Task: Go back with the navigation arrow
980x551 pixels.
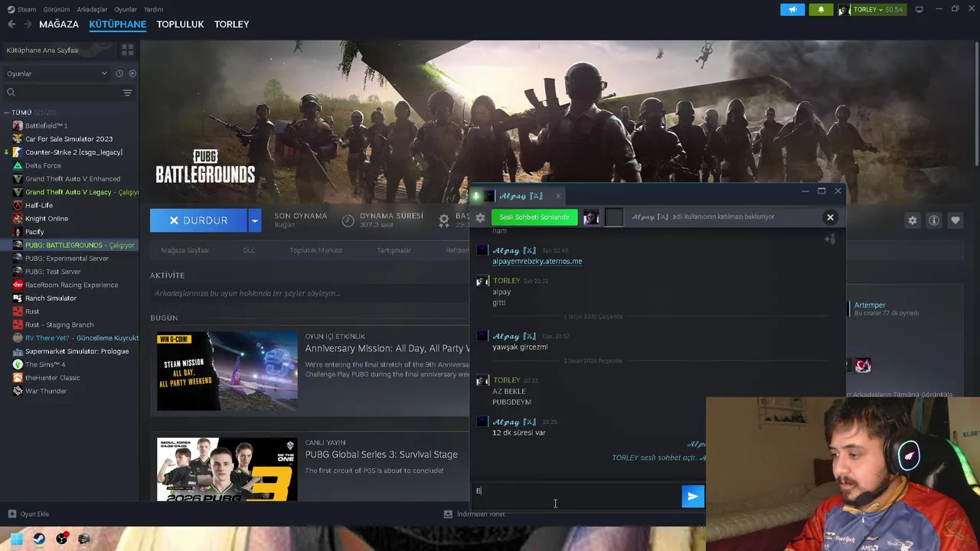Action: pyautogui.click(x=11, y=24)
